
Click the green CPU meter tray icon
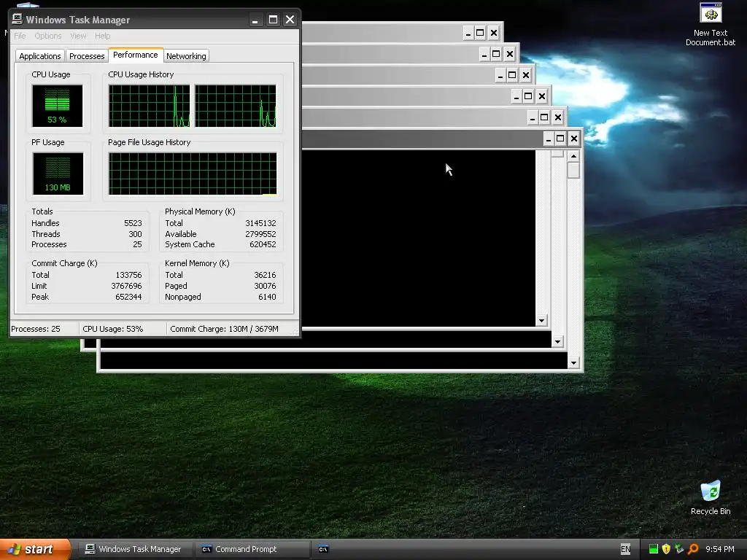click(x=653, y=549)
